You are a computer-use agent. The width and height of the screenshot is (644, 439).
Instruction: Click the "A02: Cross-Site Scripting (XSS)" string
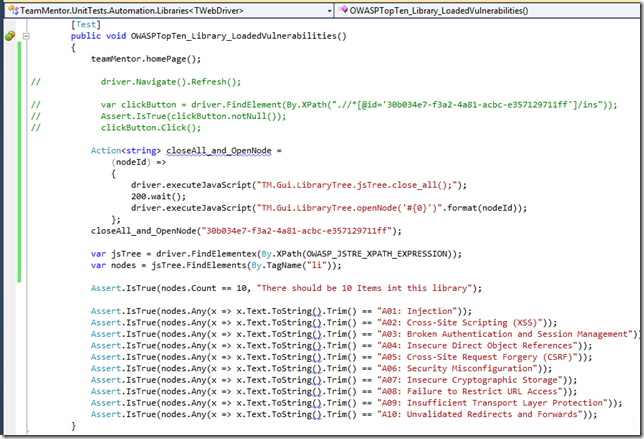tap(460, 323)
